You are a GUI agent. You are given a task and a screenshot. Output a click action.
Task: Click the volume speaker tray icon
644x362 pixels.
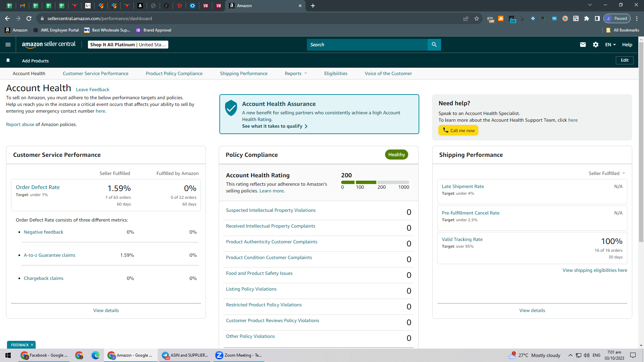point(587,355)
